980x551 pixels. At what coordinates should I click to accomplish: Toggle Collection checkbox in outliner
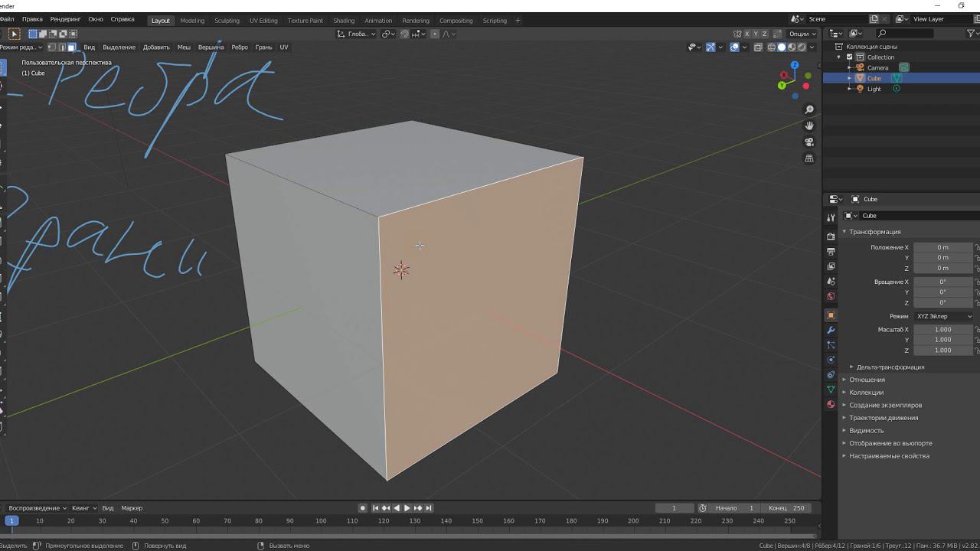pos(849,57)
